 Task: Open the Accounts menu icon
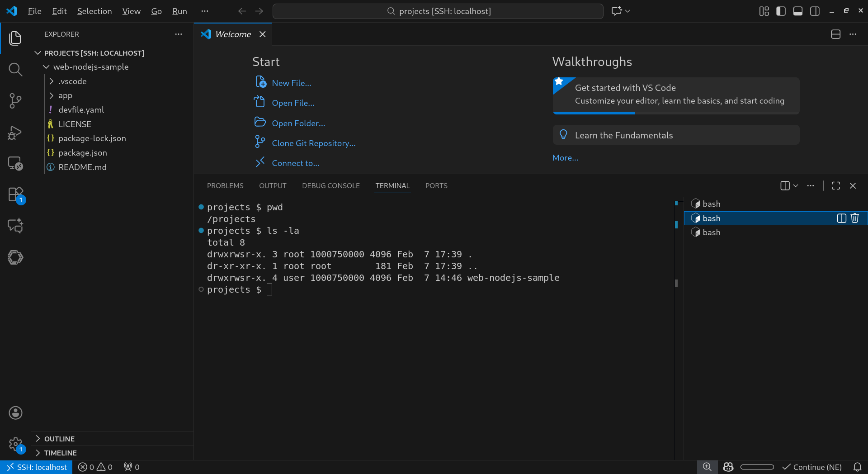[x=15, y=412]
